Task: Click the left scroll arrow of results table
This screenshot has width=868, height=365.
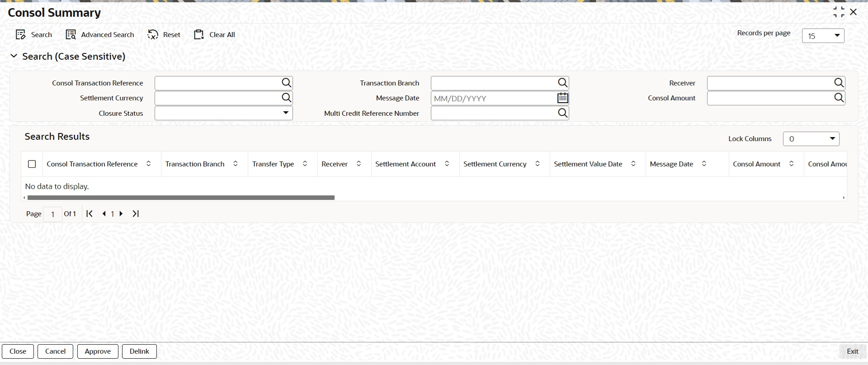Action: click(x=24, y=198)
